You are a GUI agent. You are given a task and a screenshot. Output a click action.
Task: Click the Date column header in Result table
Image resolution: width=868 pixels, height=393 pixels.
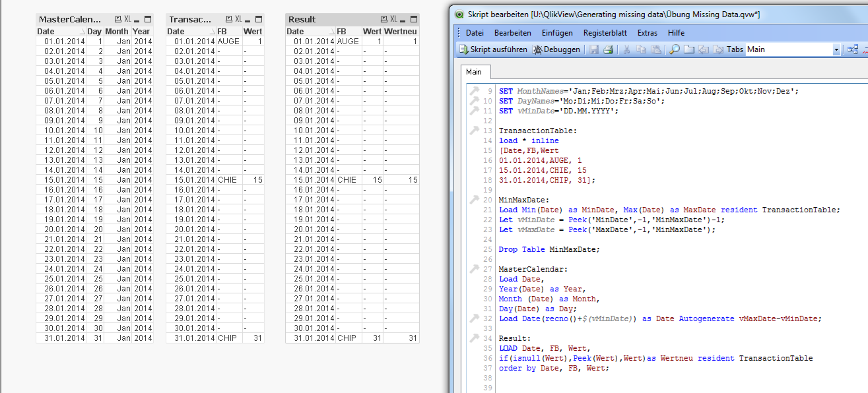point(310,31)
